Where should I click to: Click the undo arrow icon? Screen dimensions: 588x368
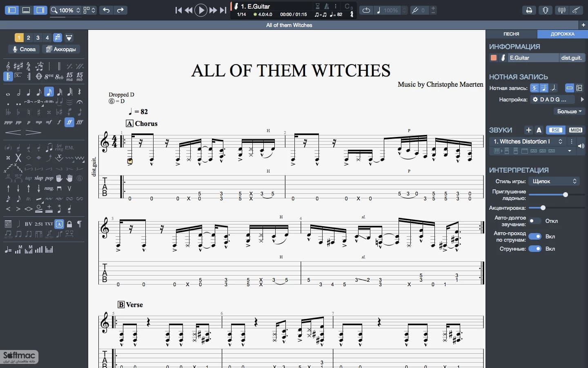pyautogui.click(x=106, y=10)
